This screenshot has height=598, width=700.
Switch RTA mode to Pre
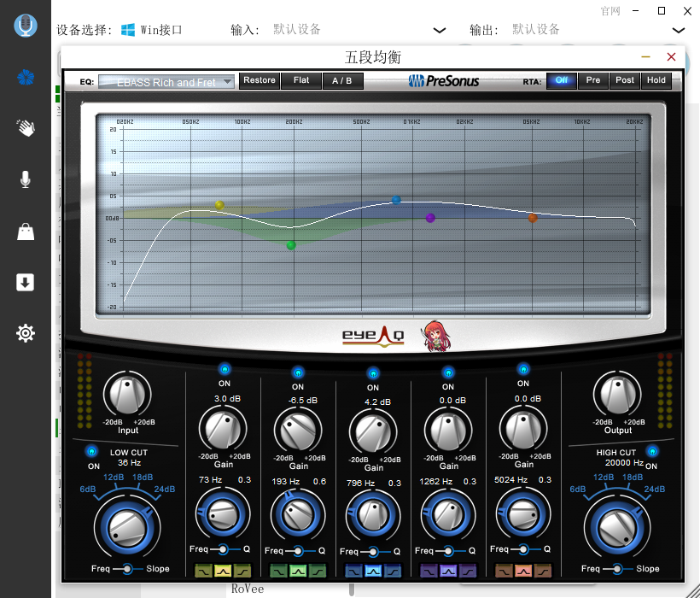592,80
